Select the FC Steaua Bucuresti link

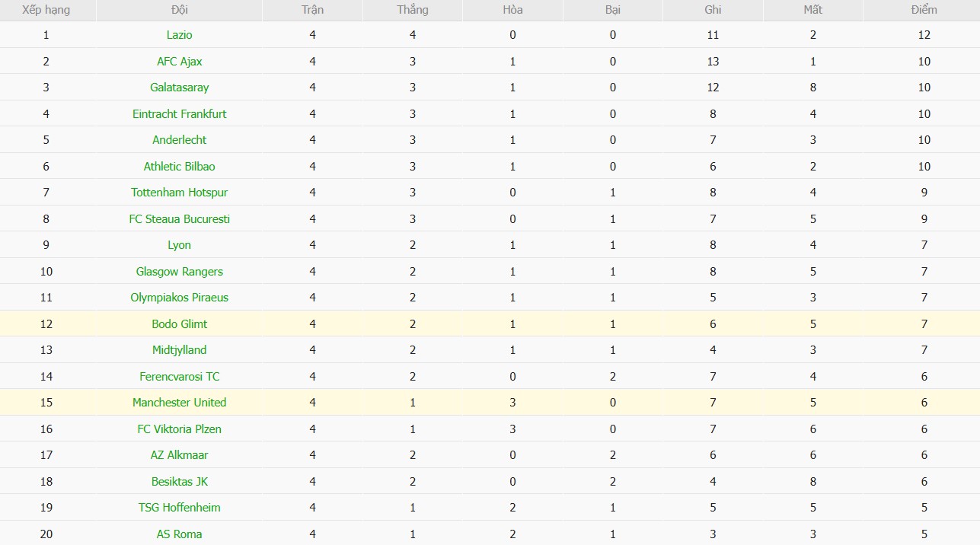(179, 219)
